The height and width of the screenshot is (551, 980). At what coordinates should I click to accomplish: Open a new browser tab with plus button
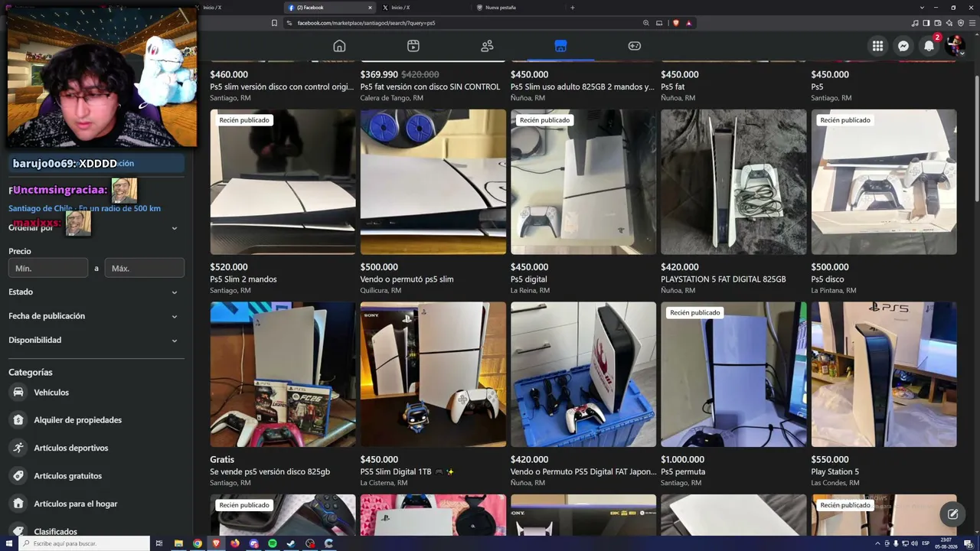point(572,8)
